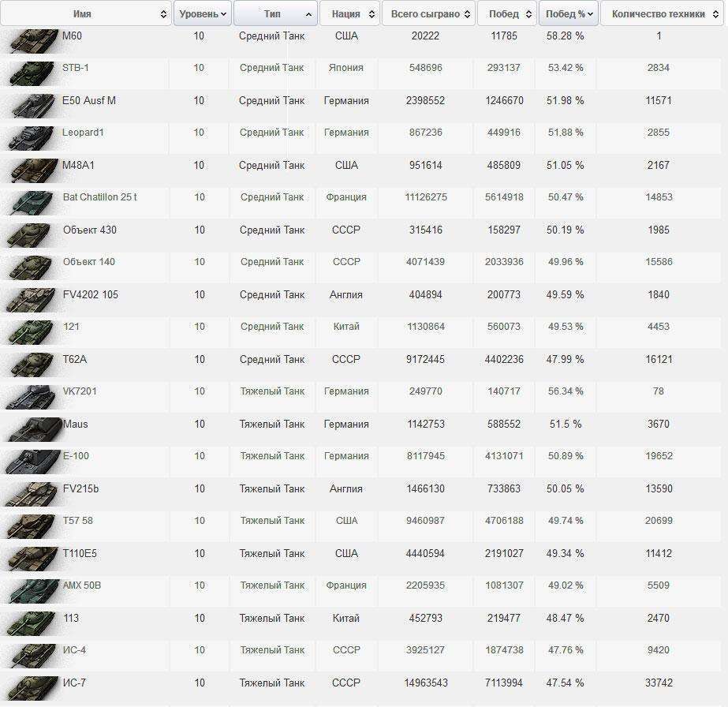Click the Maus tank image
The width and height of the screenshot is (728, 707).
[33, 429]
